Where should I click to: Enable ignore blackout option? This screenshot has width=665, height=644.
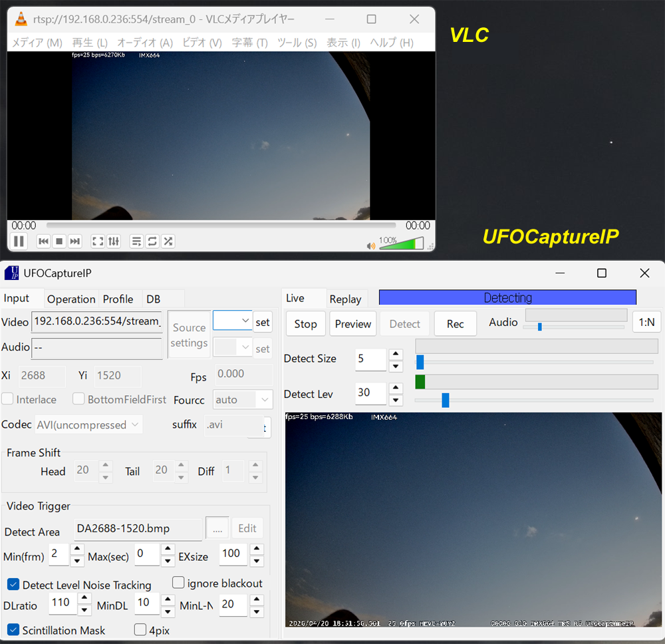(x=178, y=582)
